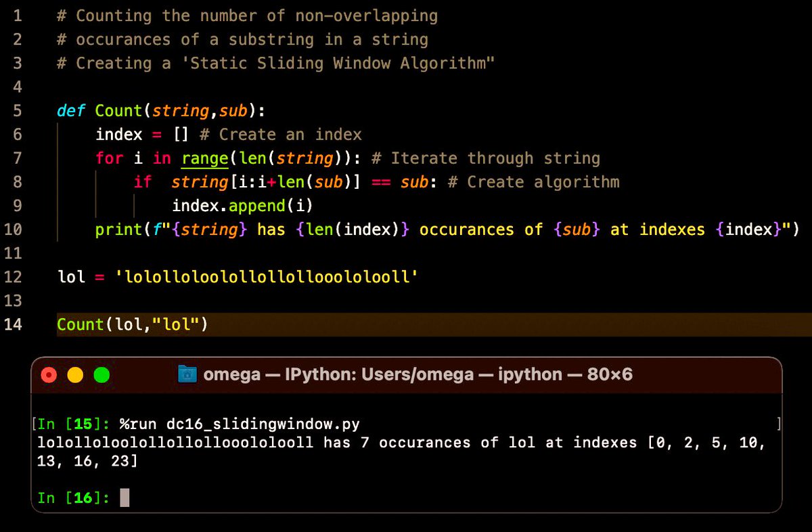
Task: Click the terminal cursor block after In [16]
Action: tap(125, 498)
